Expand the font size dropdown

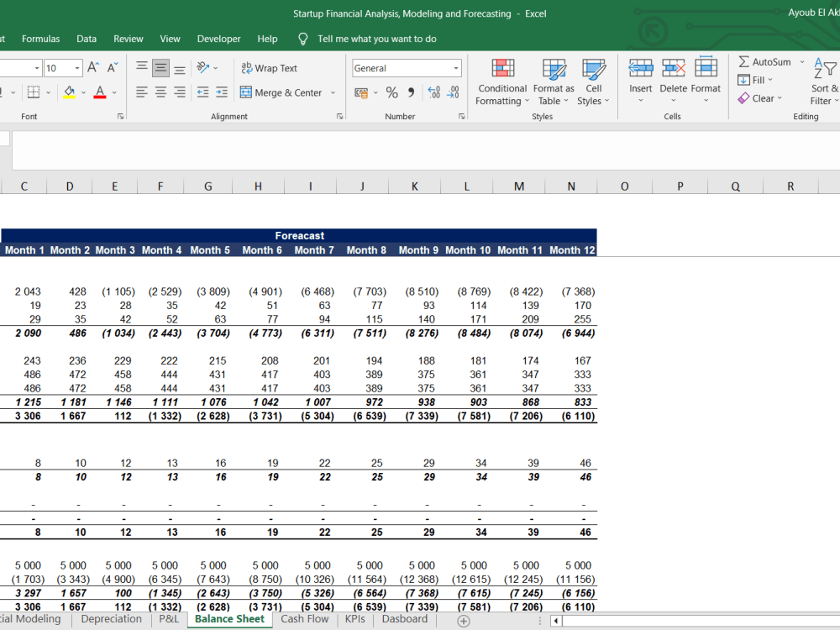(77, 68)
